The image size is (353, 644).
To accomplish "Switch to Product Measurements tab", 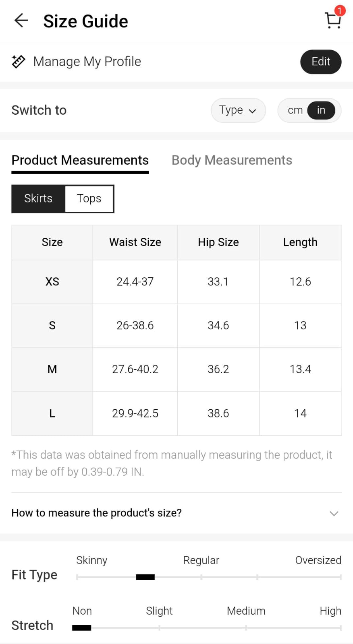I will [80, 160].
